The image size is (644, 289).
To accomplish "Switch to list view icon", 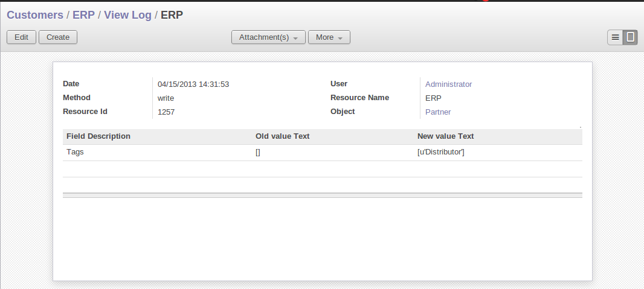I will [615, 37].
